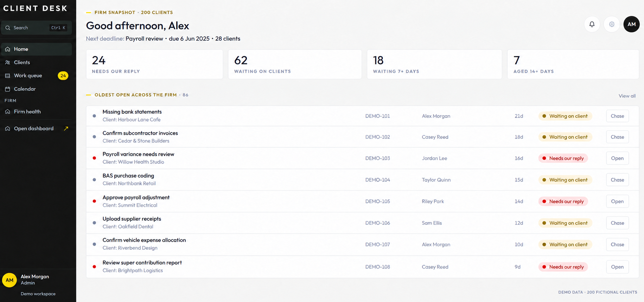This screenshot has height=302, width=644.
Task: Chase Confirm subcontractor invoices item
Action: click(617, 137)
